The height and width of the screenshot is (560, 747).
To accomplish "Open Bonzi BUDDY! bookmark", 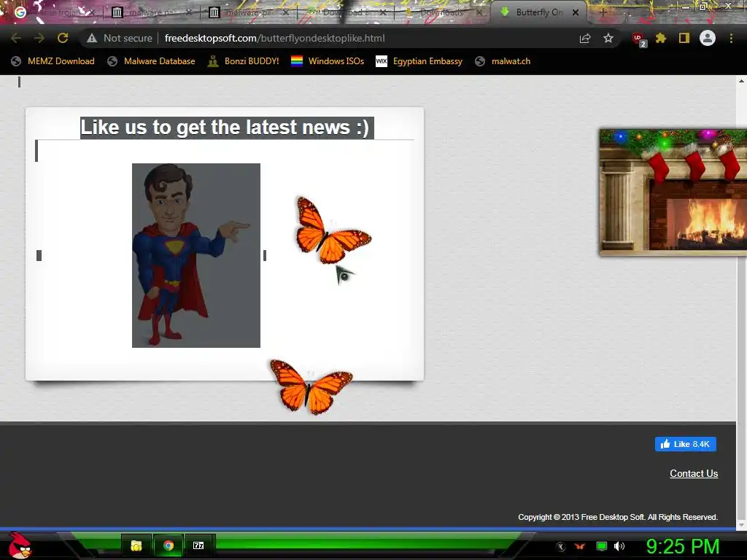I will click(x=244, y=61).
